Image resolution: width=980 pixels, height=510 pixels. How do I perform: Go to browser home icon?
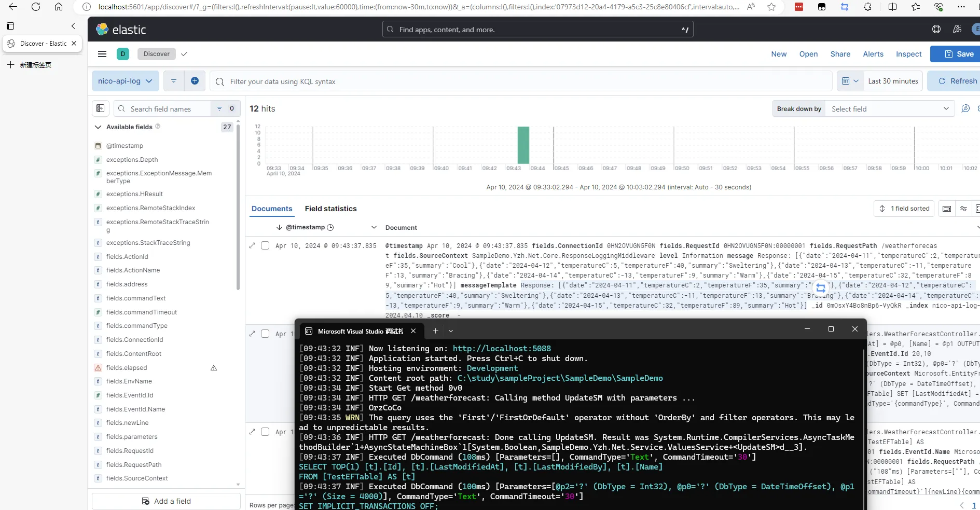click(x=59, y=7)
